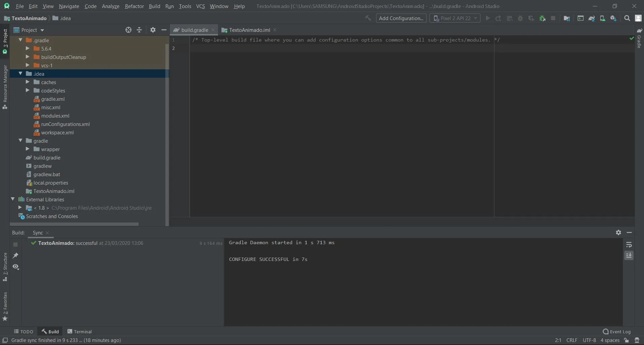Open the Pixel 2 API 22 device dropdown
The width and height of the screenshot is (644, 345).
(455, 18)
